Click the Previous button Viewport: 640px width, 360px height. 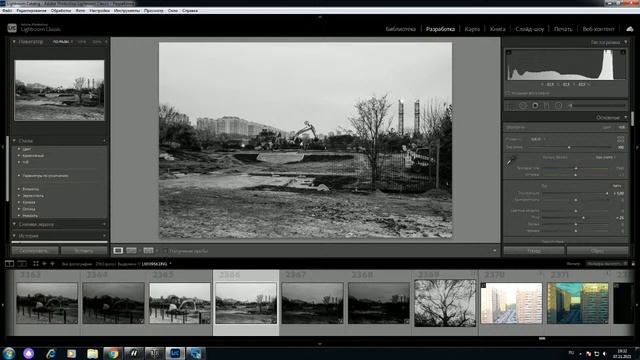point(534,251)
